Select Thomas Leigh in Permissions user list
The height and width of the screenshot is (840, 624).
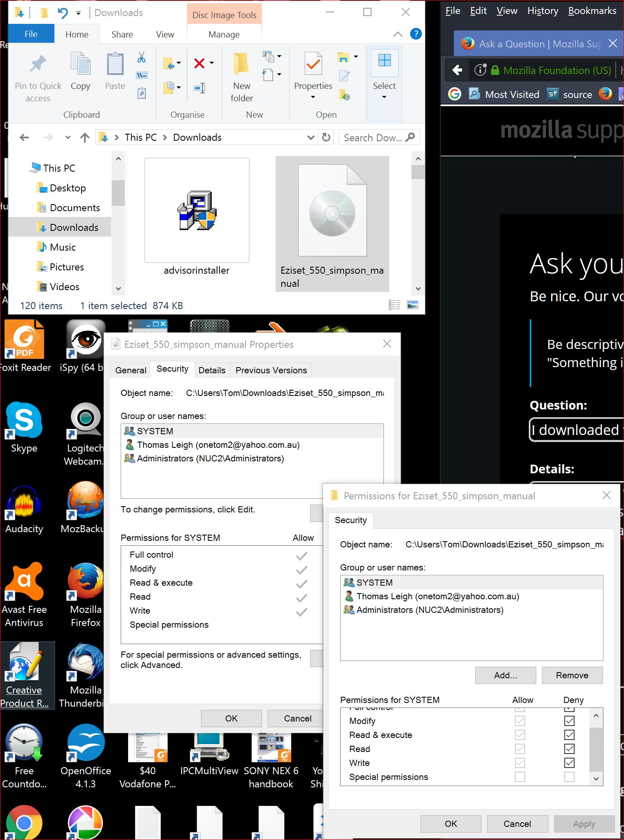click(x=472, y=596)
